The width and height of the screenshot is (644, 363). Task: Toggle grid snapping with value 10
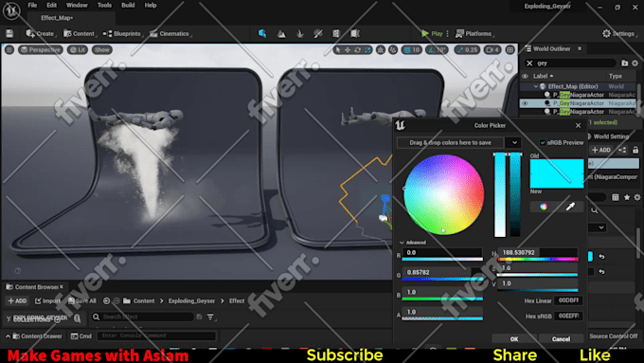coord(412,49)
